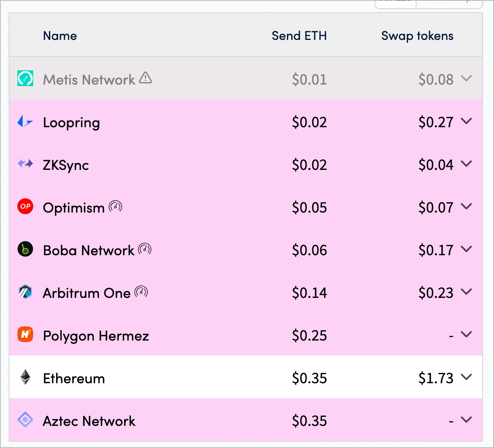Click the orange Polygon Hermez icon

25,334
